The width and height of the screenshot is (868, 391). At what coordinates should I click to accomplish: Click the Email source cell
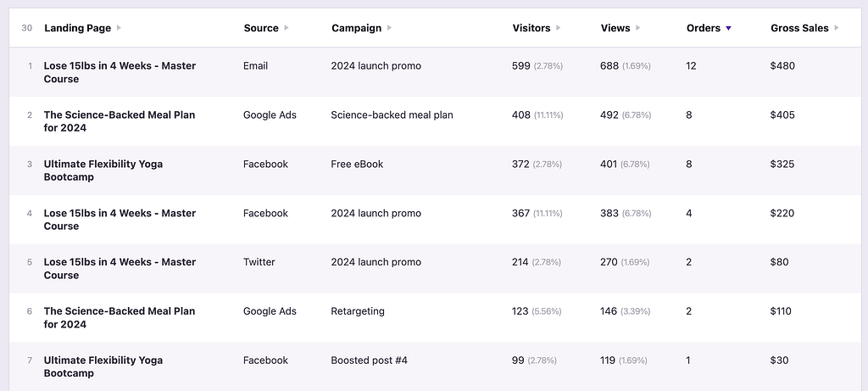[255, 66]
